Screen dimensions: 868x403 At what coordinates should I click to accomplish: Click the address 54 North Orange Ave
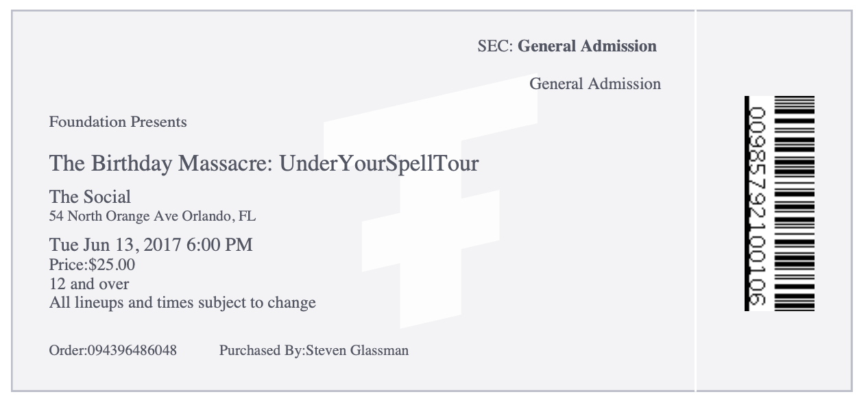pyautogui.click(x=114, y=217)
